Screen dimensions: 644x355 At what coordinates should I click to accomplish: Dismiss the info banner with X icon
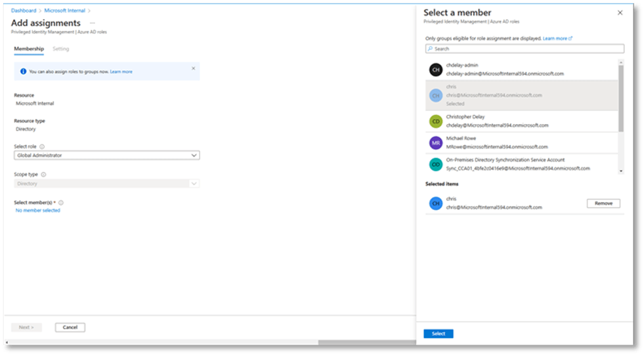[x=193, y=68]
